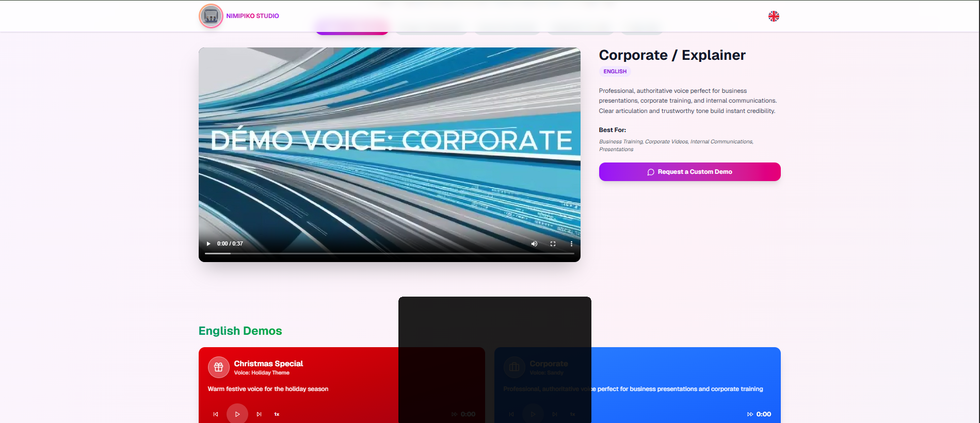Click the Corporate / Explainer heading
The width and height of the screenshot is (980, 423).
[x=672, y=55]
